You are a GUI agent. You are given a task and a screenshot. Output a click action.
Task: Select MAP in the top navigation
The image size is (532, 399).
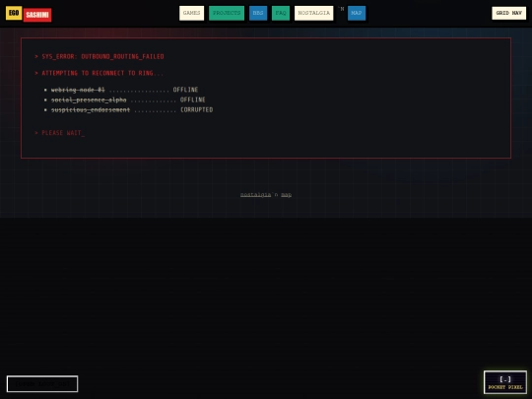[x=357, y=13]
